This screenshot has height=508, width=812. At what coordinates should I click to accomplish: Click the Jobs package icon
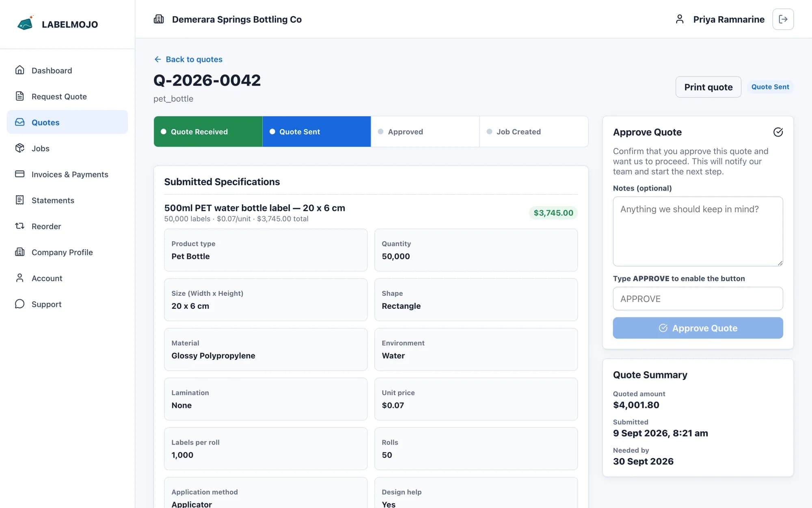click(x=19, y=148)
